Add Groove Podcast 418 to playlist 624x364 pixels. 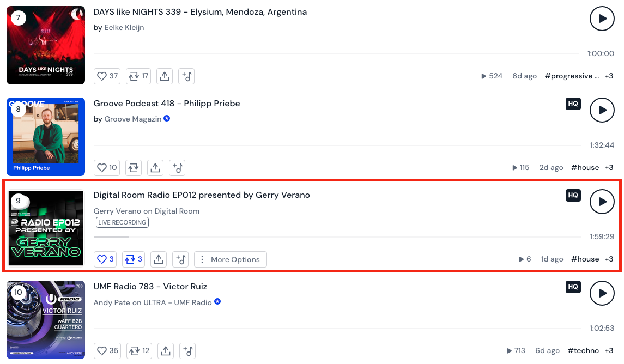(177, 167)
